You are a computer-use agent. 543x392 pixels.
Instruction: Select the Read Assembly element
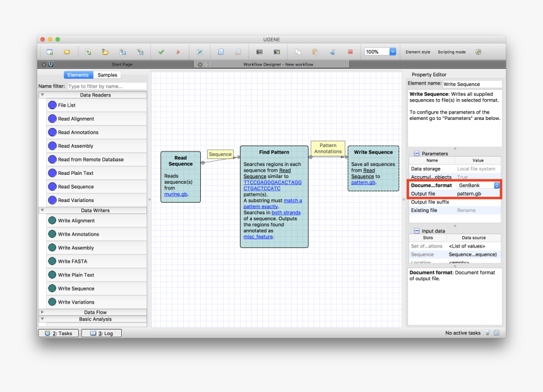point(97,146)
